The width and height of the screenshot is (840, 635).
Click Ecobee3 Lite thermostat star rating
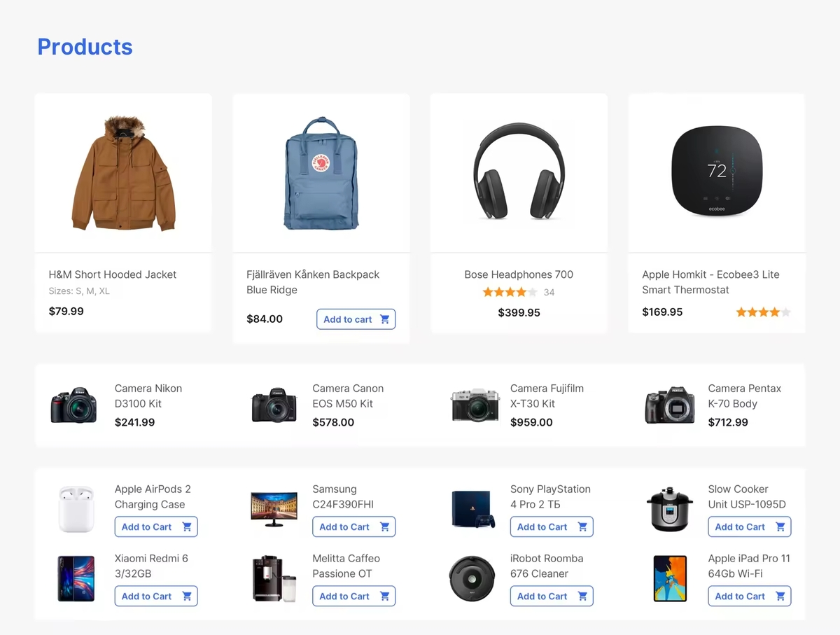(x=763, y=312)
